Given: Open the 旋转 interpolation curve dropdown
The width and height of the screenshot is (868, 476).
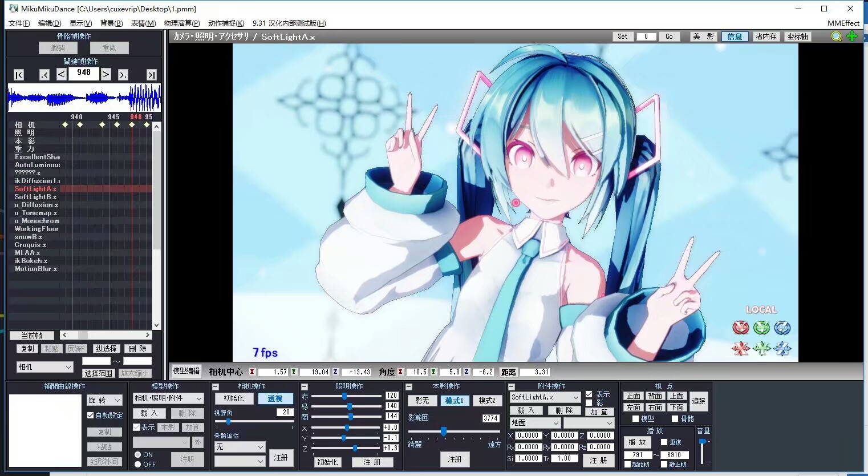Looking at the screenshot, I should click(104, 400).
